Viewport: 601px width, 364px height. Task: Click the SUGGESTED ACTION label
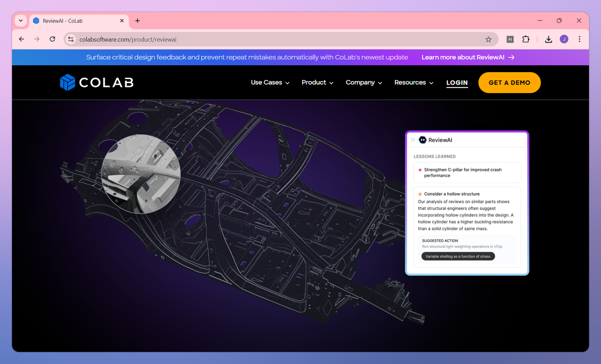pos(440,241)
